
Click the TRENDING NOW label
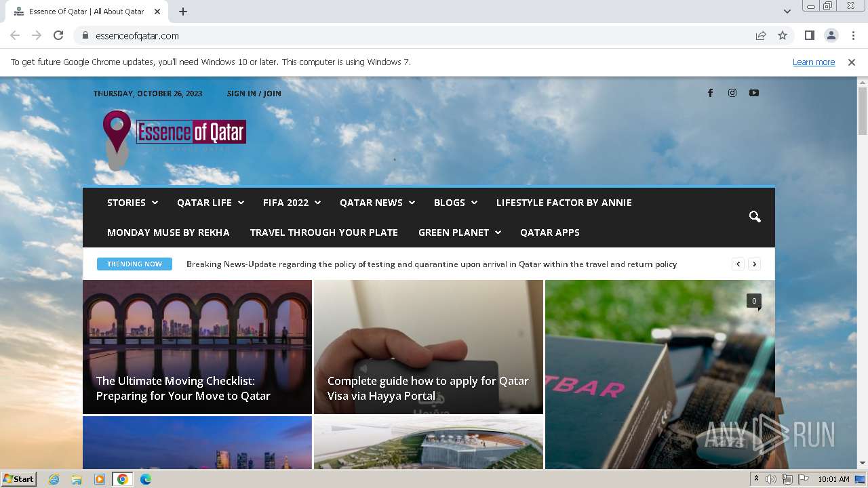(x=134, y=264)
